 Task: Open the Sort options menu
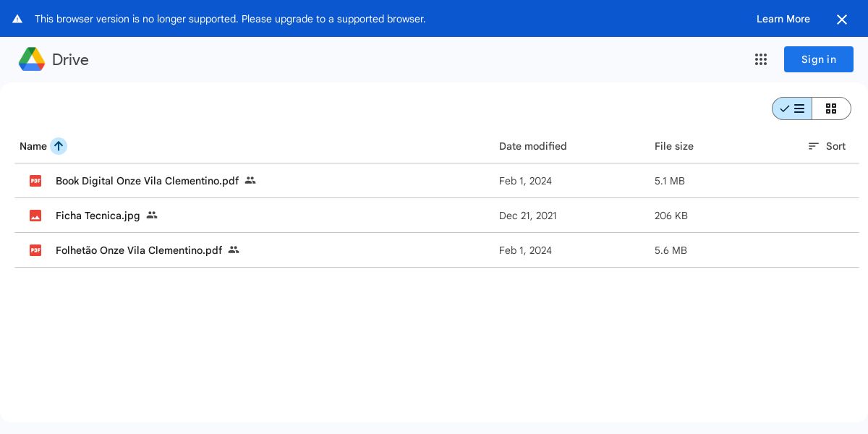[x=827, y=146]
